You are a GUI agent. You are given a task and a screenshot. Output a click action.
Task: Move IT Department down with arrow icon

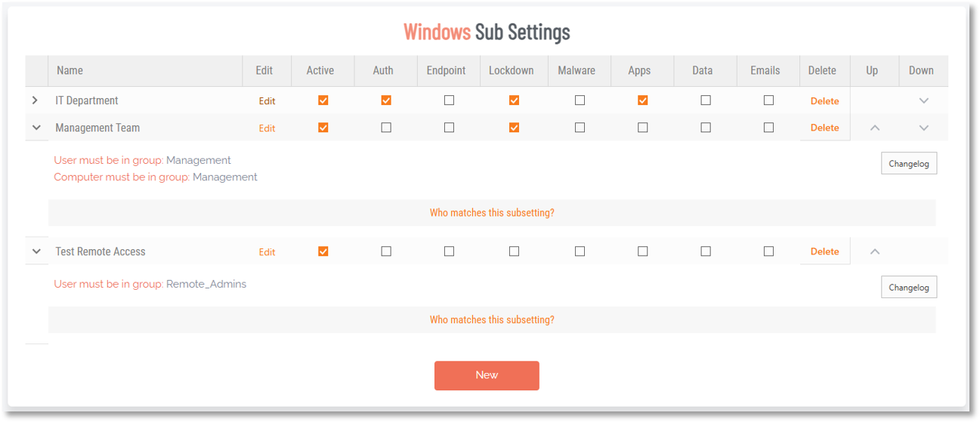click(923, 100)
